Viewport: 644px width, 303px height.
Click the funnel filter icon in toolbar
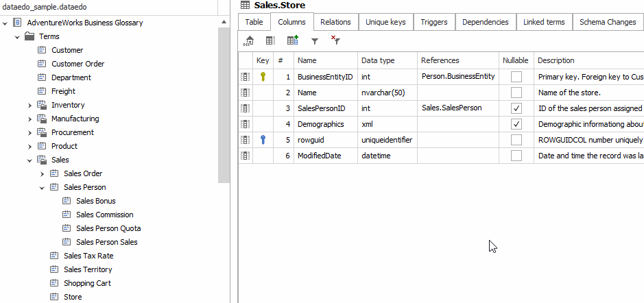coord(315,41)
